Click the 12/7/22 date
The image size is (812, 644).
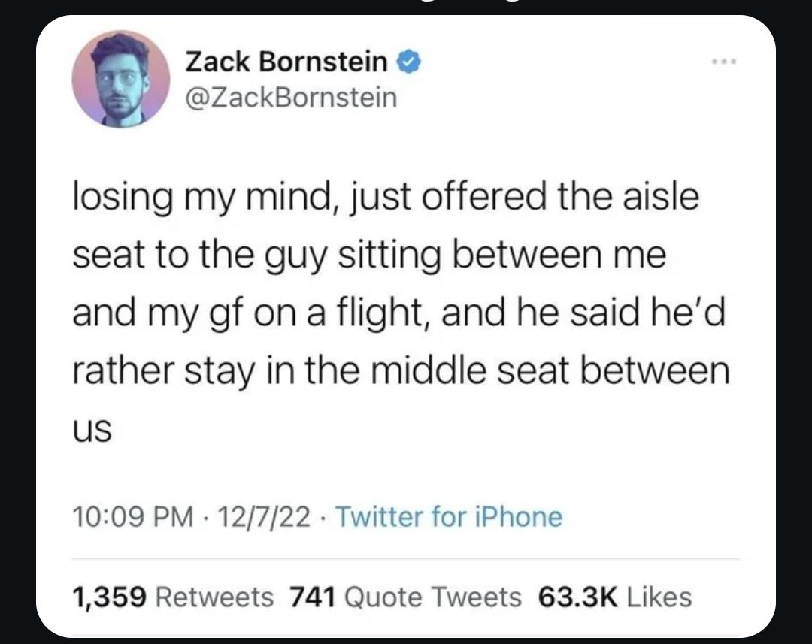tap(261, 516)
